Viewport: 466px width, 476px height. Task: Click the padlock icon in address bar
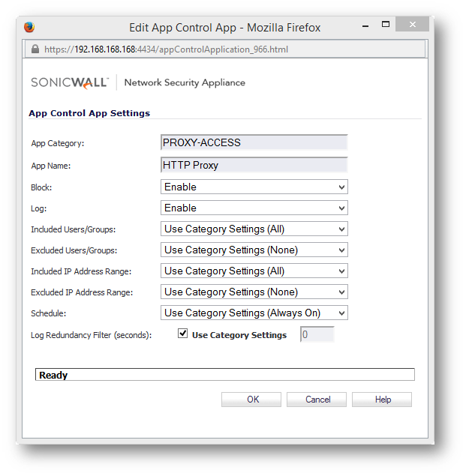point(35,49)
